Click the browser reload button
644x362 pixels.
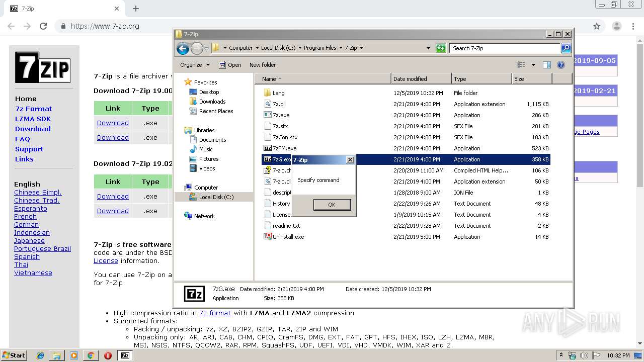43,26
